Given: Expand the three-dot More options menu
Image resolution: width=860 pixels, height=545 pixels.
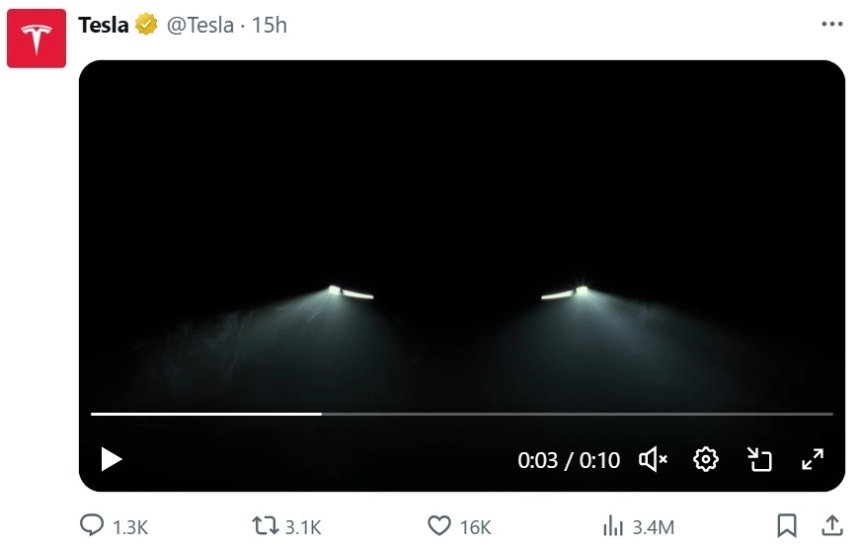Looking at the screenshot, I should pyautogui.click(x=831, y=24).
